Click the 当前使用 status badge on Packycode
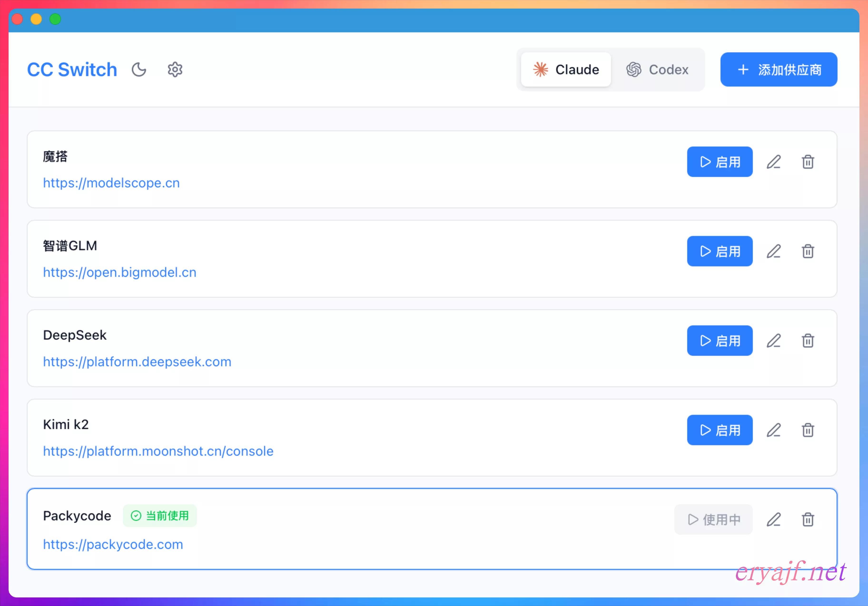Viewport: 868px width, 606px height. click(x=160, y=516)
